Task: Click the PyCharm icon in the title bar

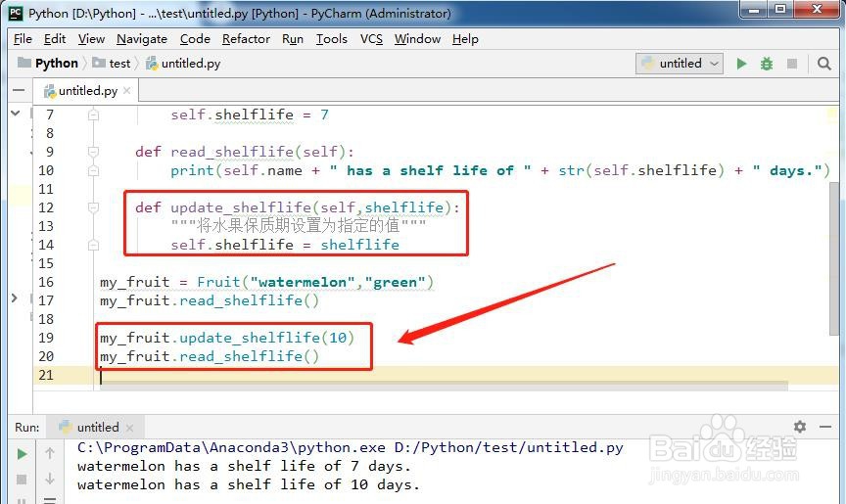Action: point(16,13)
